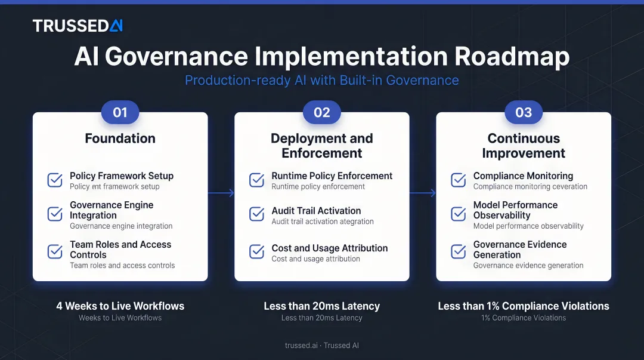
Task: Click the 'Compliance monitoring ceveration' subtext
Action: [x=530, y=186]
